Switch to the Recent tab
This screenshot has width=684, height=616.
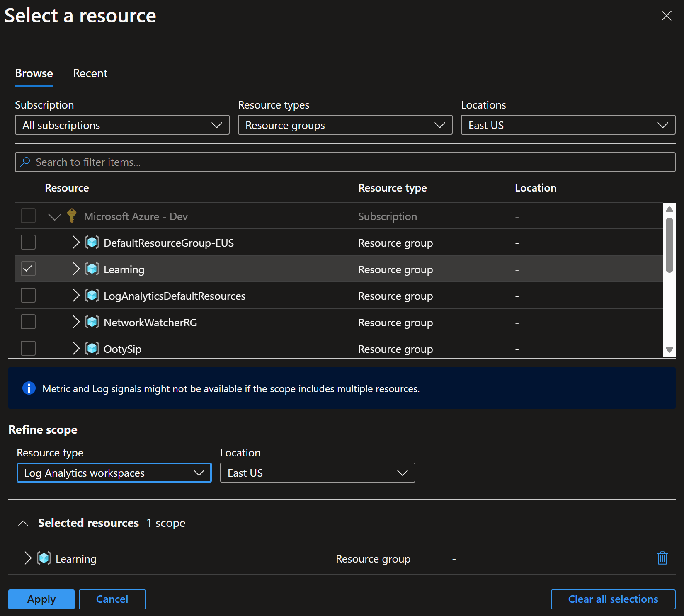pos(90,73)
